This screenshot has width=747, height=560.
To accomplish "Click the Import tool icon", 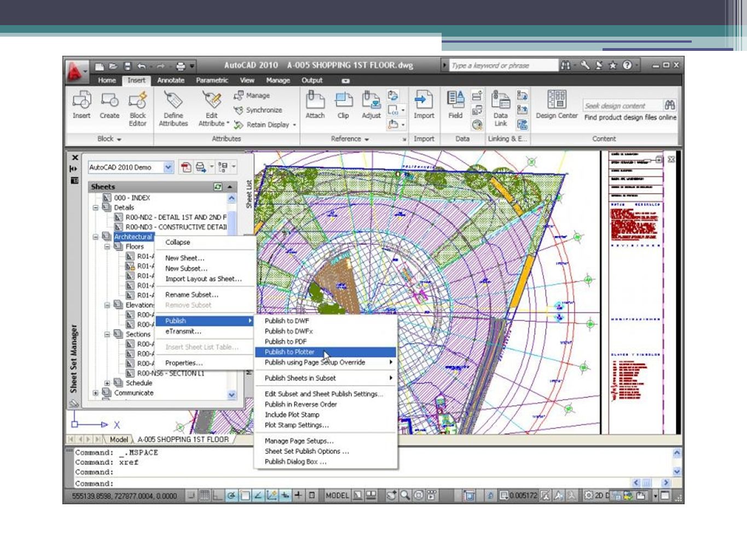I will click(x=424, y=100).
